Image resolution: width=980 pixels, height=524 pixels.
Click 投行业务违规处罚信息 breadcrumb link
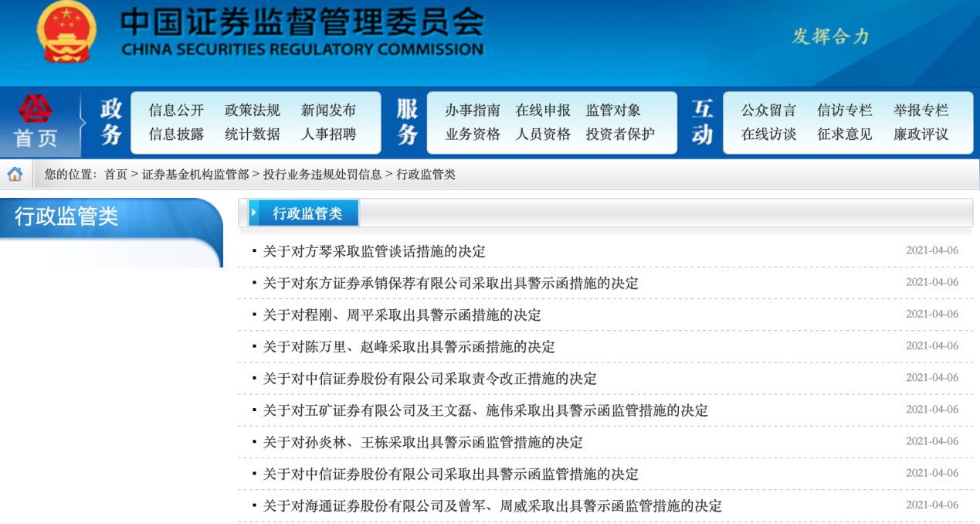[x=323, y=175]
